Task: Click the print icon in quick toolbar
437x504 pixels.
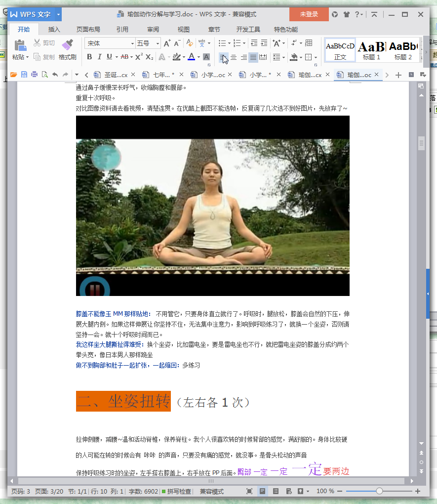Action: click(x=35, y=75)
